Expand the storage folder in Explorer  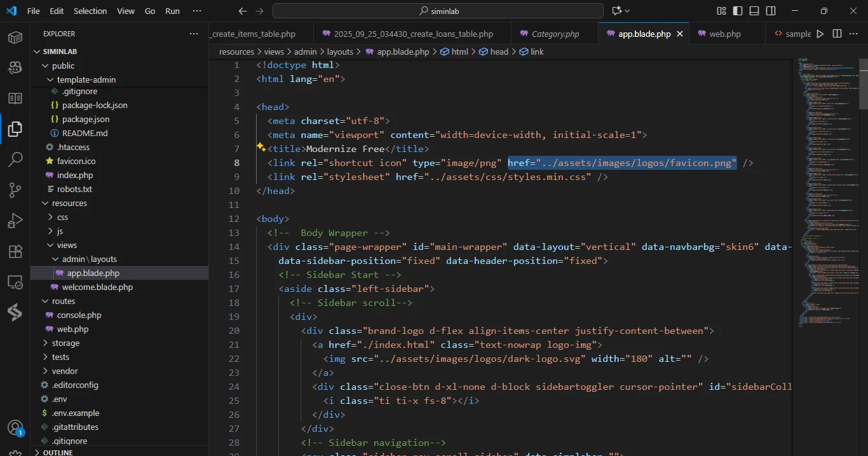click(65, 343)
